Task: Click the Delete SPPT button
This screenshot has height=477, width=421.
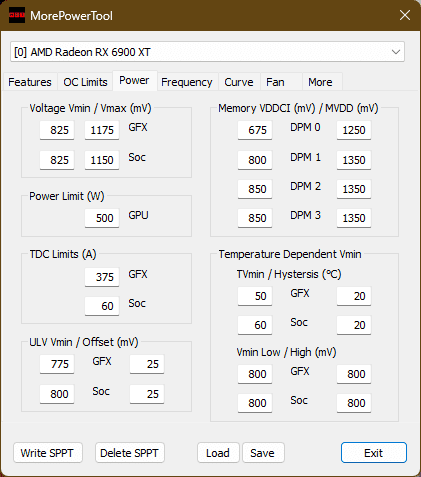Action: click(129, 453)
